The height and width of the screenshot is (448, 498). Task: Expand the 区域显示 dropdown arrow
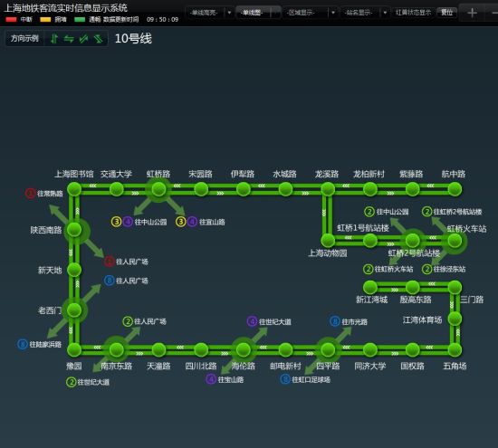[333, 13]
